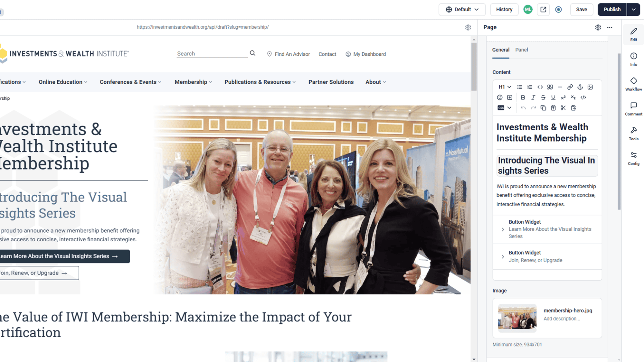
Task: Insert an image into the content
Action: [x=590, y=87]
